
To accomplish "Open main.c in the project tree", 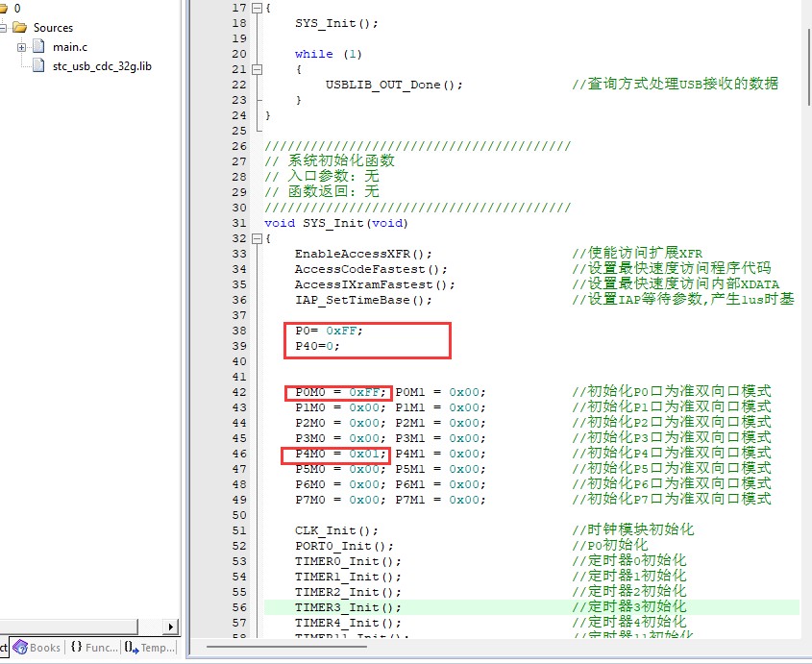I will click(70, 47).
